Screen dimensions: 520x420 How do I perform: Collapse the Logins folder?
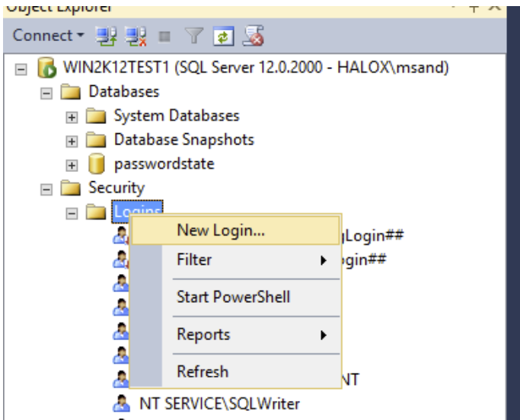(72, 214)
